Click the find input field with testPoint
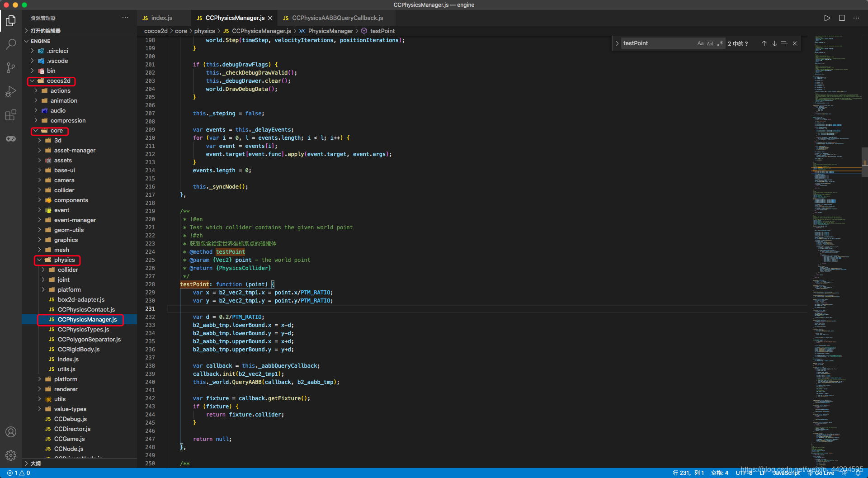 point(658,43)
